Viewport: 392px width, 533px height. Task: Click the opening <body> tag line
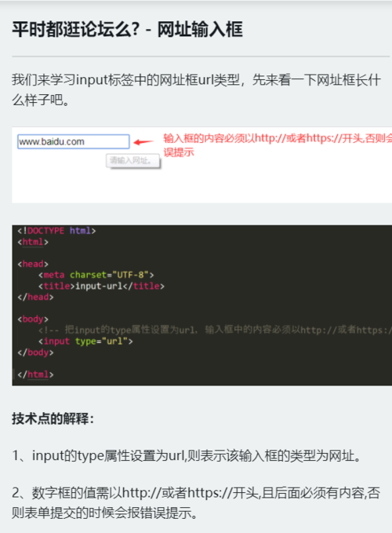(33, 319)
